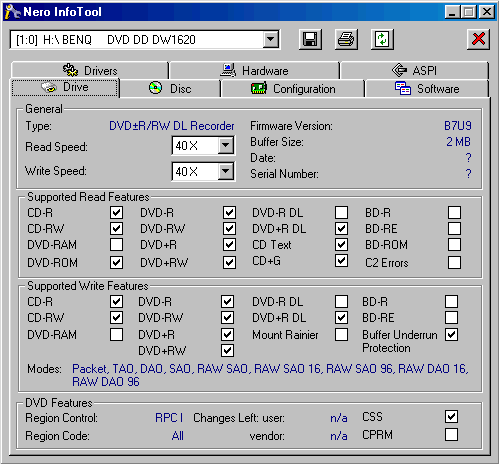Click the Nero InfoTool title bar icon

point(12,12)
